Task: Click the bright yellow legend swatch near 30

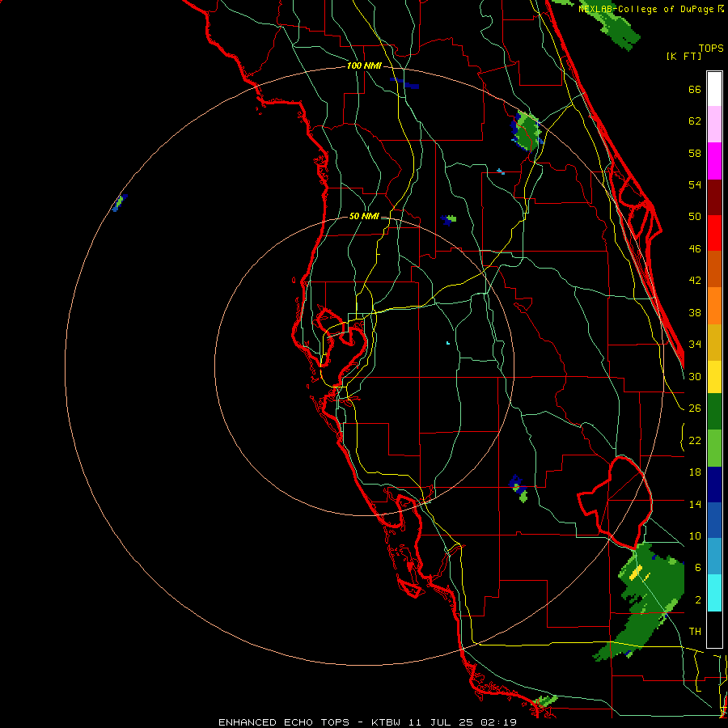Action: (x=714, y=377)
